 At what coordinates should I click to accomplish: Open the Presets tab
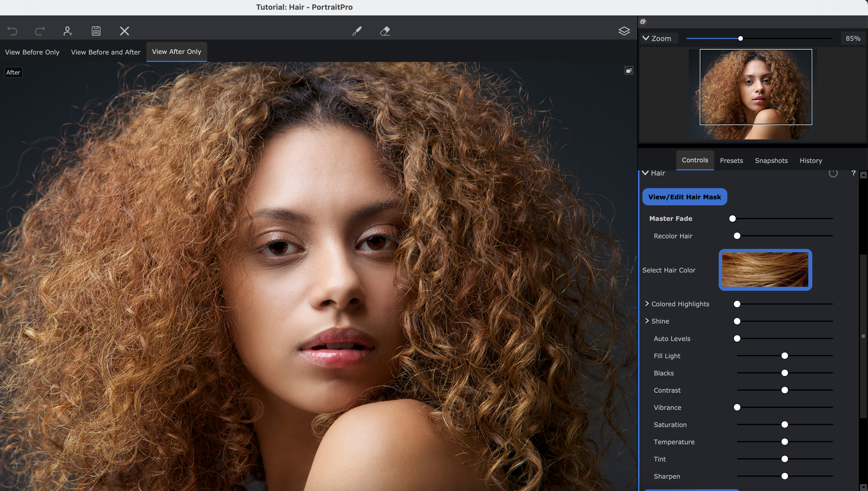tap(731, 161)
